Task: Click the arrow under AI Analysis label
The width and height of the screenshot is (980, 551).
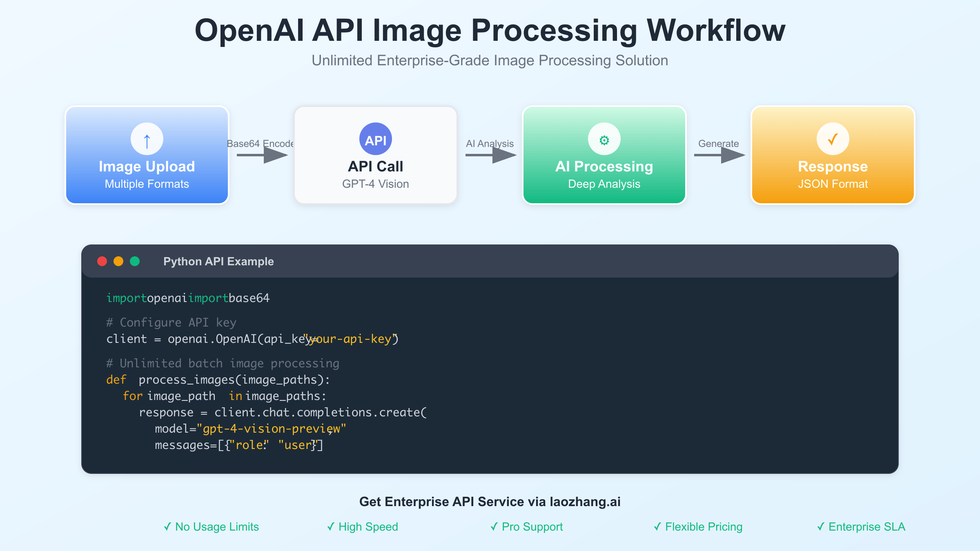Action: pos(491,155)
